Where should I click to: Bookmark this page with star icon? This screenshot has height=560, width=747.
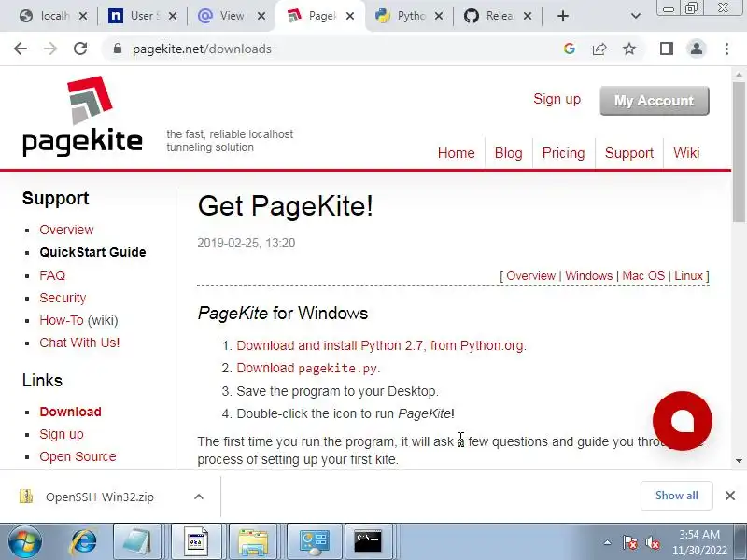(629, 49)
